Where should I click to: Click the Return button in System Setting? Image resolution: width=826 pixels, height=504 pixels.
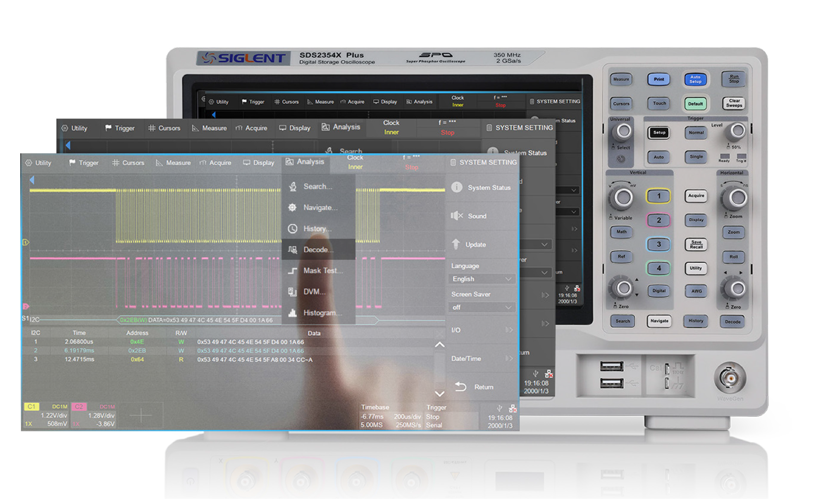(482, 387)
